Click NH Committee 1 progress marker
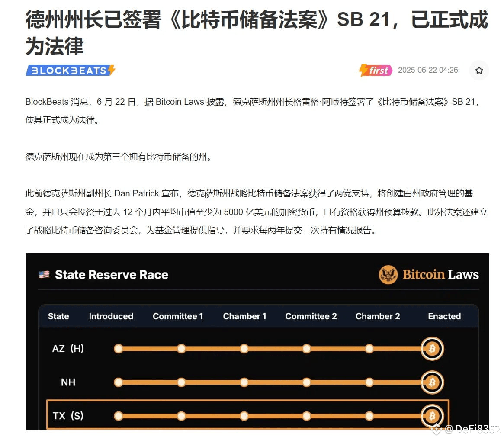 tap(181, 382)
